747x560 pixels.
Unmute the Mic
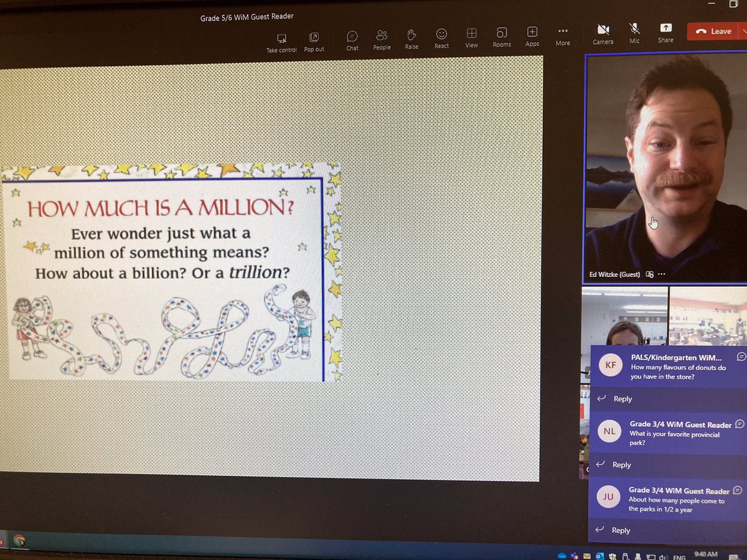(634, 34)
